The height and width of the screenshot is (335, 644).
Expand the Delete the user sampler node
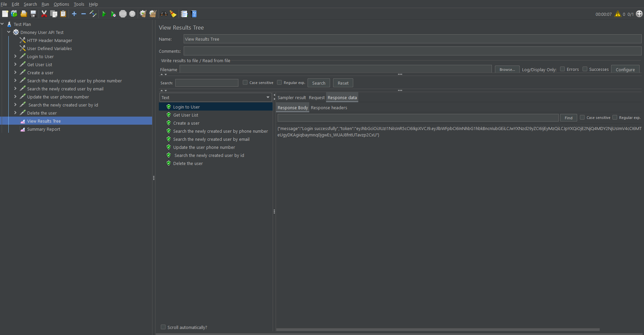pyautogui.click(x=15, y=113)
